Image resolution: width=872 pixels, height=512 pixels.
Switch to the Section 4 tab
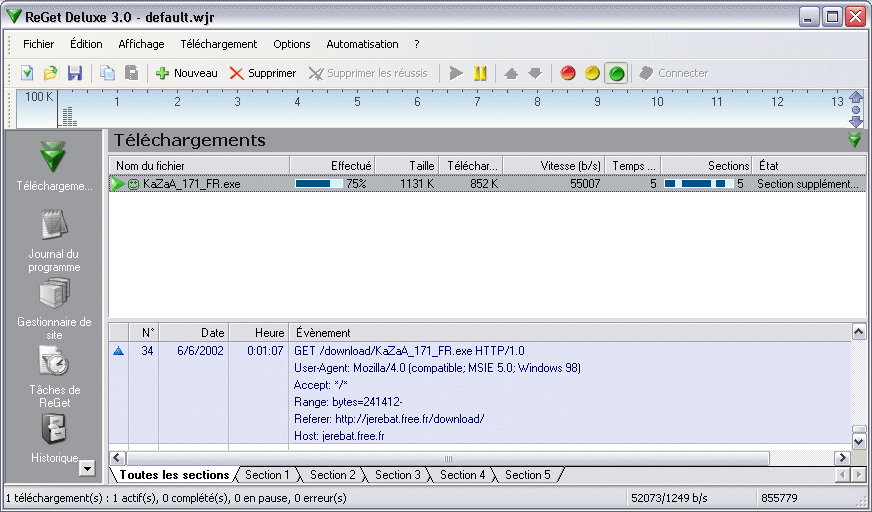coord(463,475)
